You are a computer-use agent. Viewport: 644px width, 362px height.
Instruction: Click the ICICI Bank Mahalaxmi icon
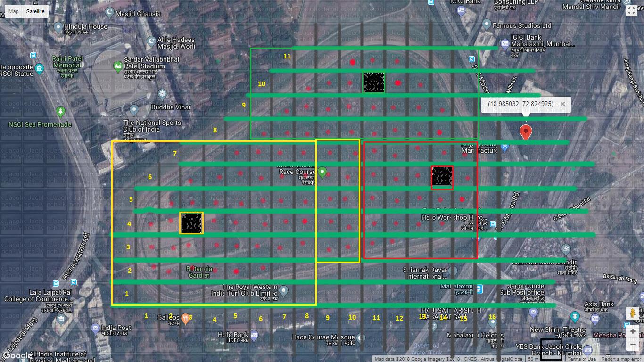coord(505,44)
